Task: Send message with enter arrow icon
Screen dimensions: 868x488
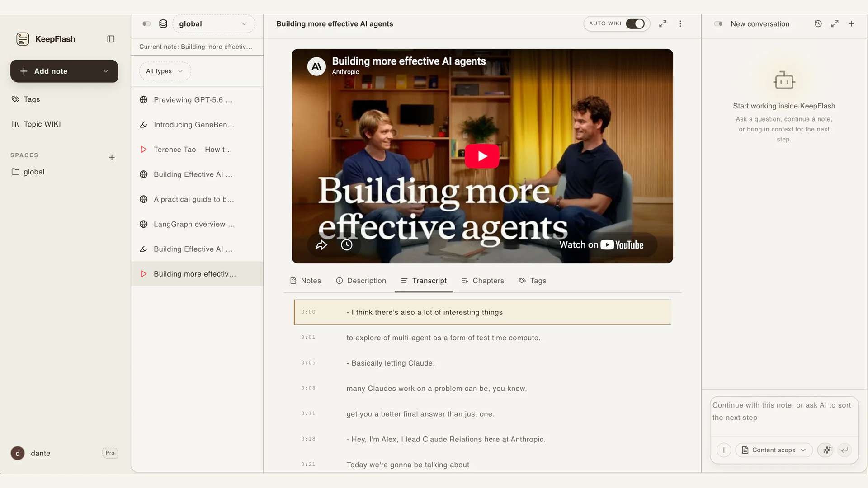Action: click(844, 450)
